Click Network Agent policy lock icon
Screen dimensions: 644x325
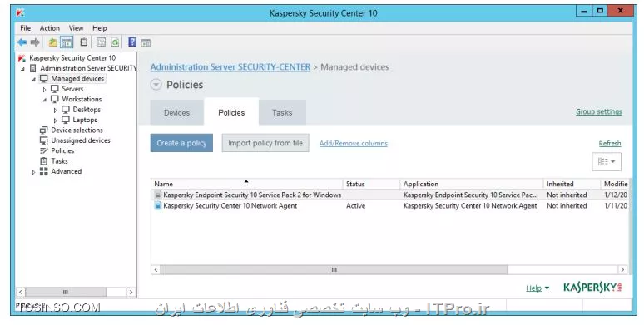pos(158,205)
